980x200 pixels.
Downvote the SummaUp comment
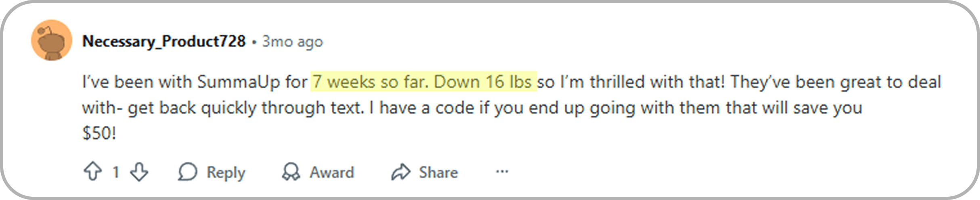[139, 172]
